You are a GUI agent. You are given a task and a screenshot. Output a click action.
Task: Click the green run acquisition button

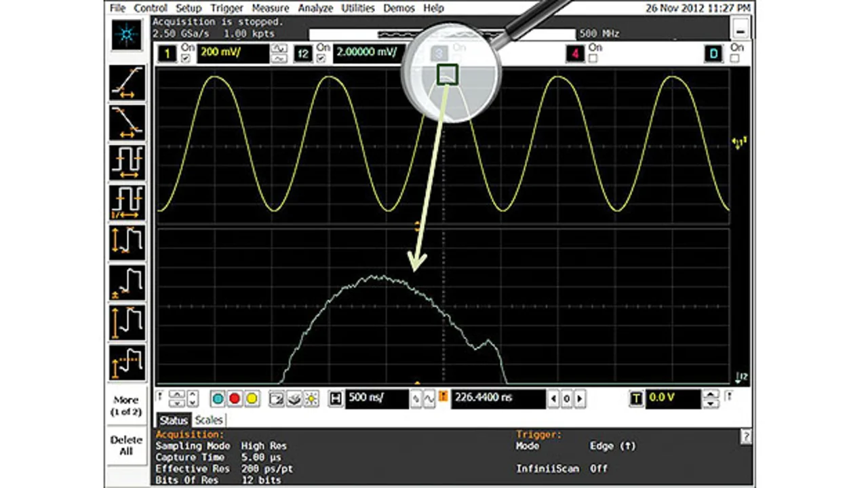[x=218, y=399]
